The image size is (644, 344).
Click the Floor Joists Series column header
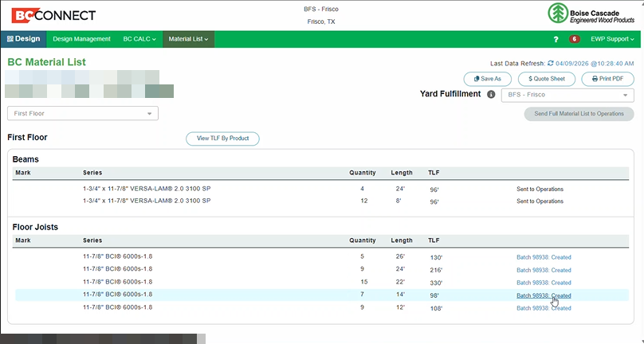coord(92,240)
